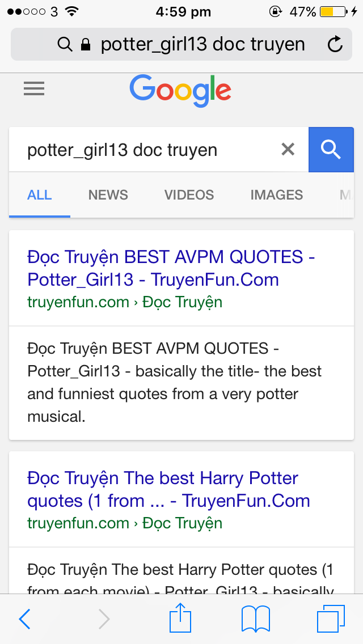The height and width of the screenshot is (644, 363).
Task: Switch to the IMAGES tab
Action: click(277, 194)
